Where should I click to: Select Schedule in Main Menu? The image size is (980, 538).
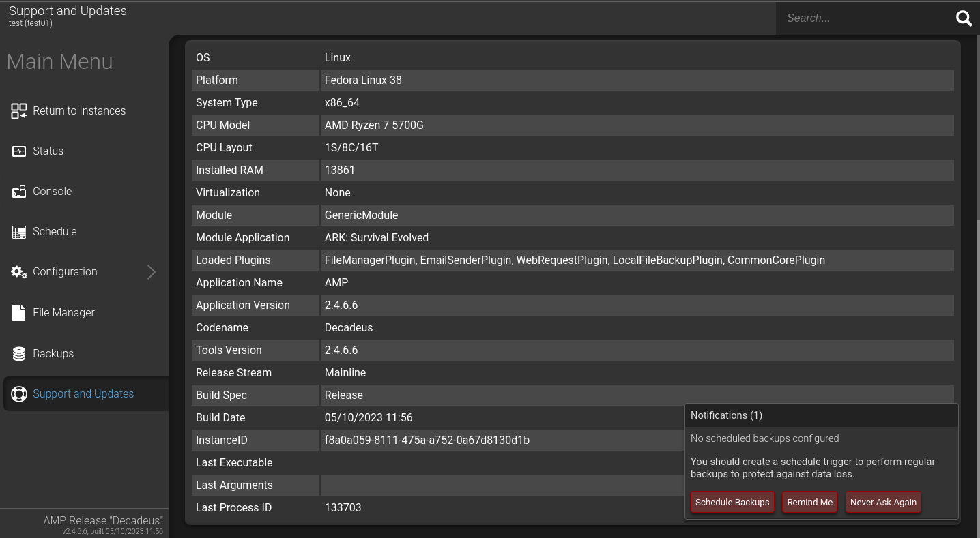[x=55, y=232]
